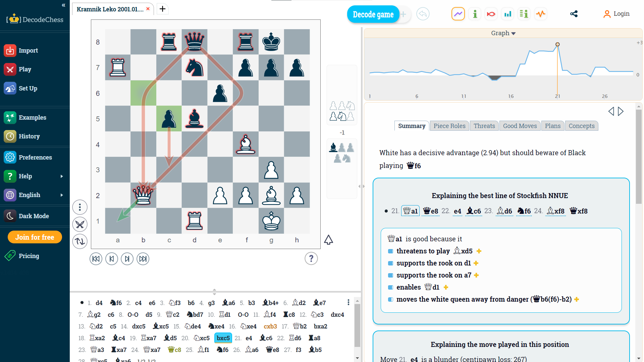Click the share icon
Viewport: 644px width, 362px height.
pos(574,14)
